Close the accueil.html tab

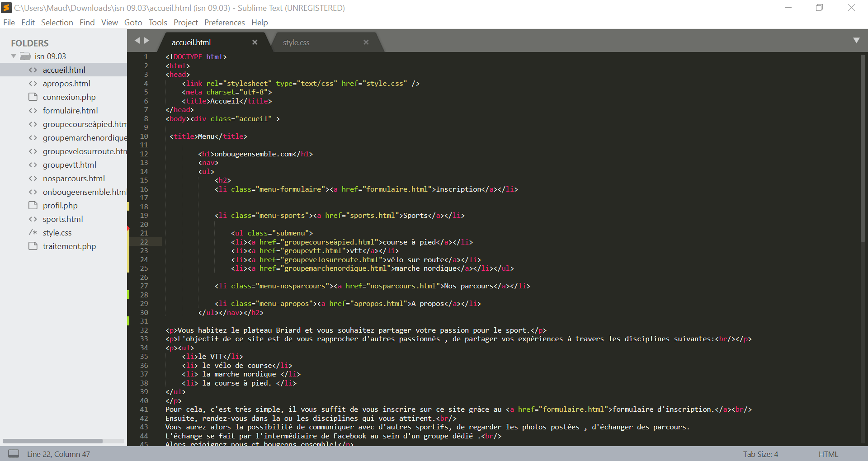click(x=255, y=42)
